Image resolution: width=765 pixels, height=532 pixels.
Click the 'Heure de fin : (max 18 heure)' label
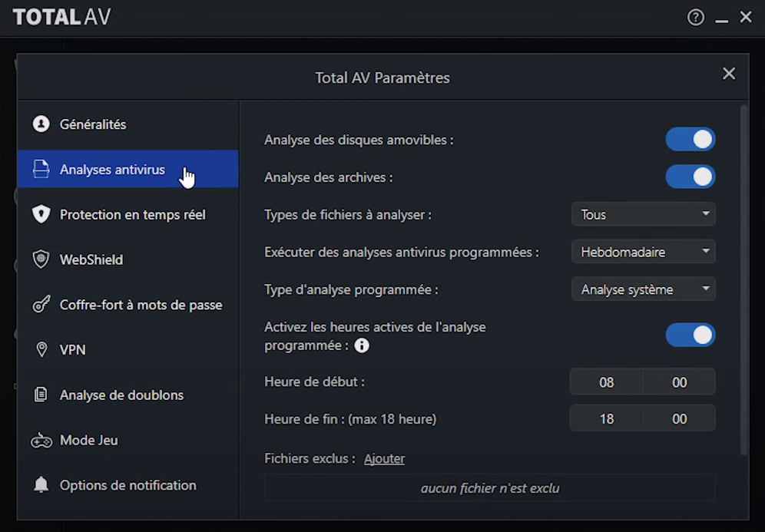point(350,419)
